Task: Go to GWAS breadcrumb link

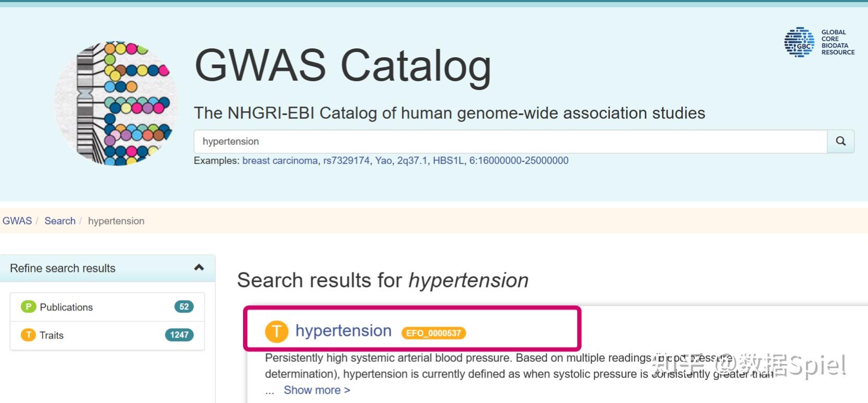Action: click(x=17, y=220)
